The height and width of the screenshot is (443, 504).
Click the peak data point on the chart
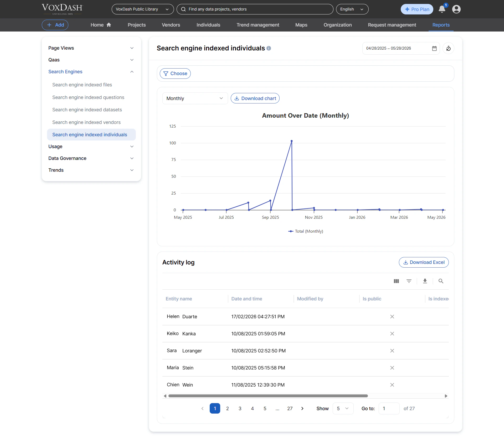pos(291,141)
